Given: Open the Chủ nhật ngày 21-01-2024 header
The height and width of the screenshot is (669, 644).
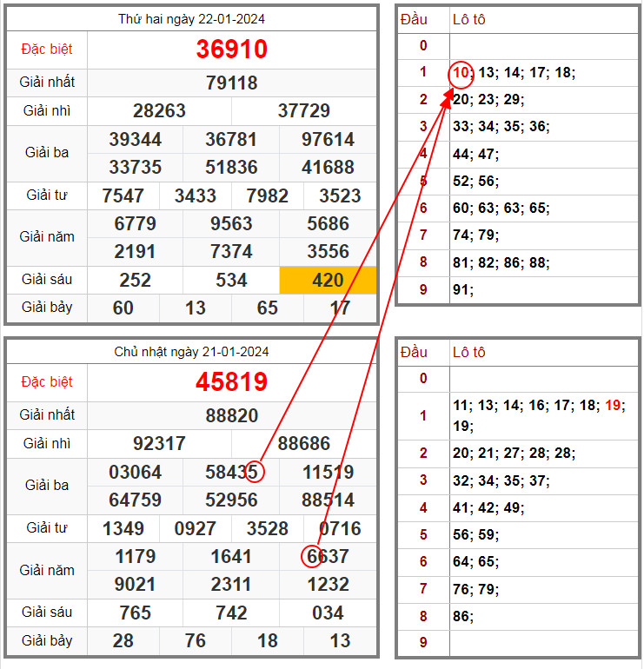Looking at the screenshot, I should click(x=191, y=352).
